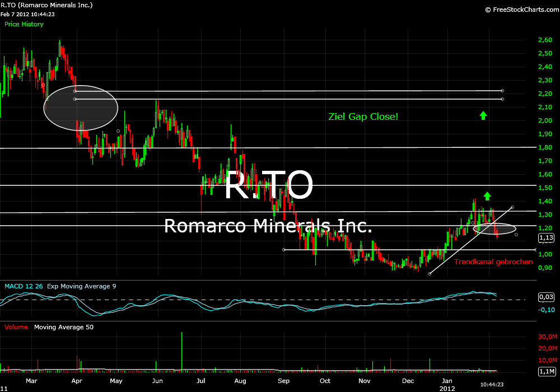Click the left handle of the 1,03 support line
This screenshot has height=392, width=560.
click(284, 250)
